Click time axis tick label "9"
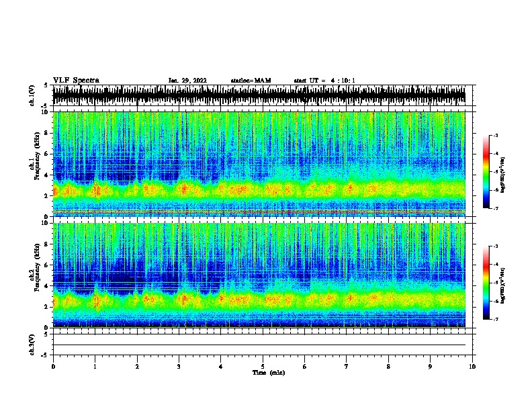This screenshot has width=532, height=411. [x=430, y=367]
